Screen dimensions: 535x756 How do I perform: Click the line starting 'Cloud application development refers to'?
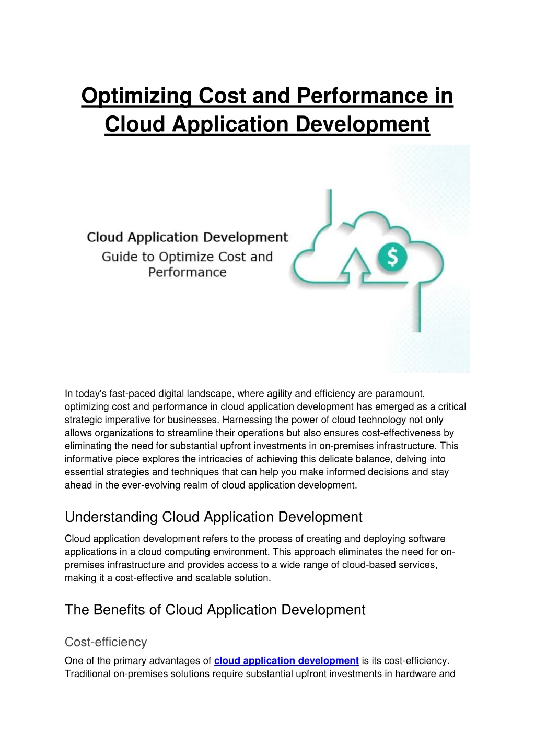(x=255, y=539)
